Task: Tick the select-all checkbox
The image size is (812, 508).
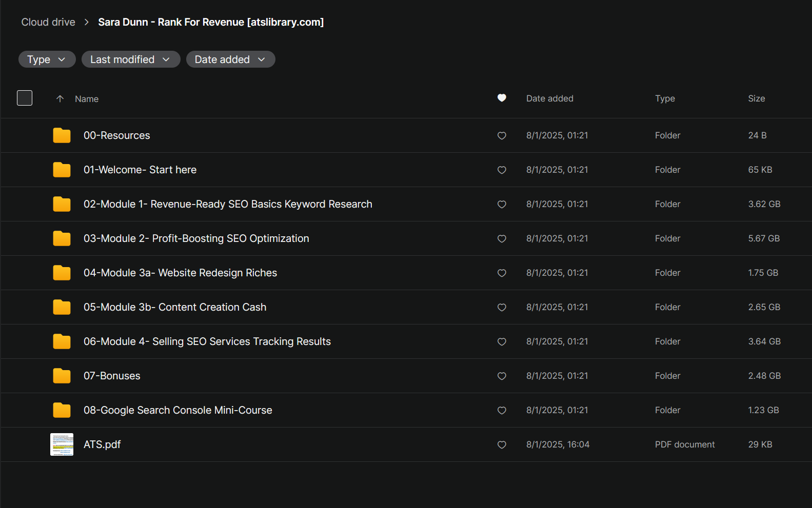Action: (x=25, y=98)
